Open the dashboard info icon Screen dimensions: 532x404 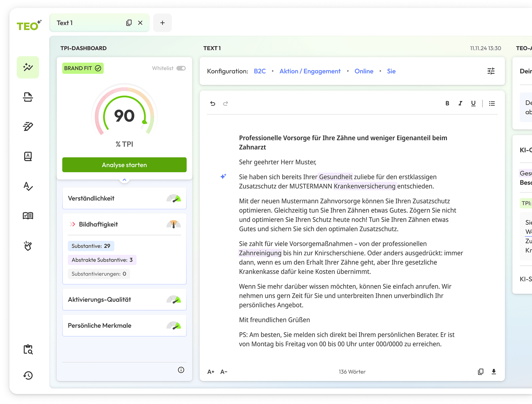pos(181,370)
